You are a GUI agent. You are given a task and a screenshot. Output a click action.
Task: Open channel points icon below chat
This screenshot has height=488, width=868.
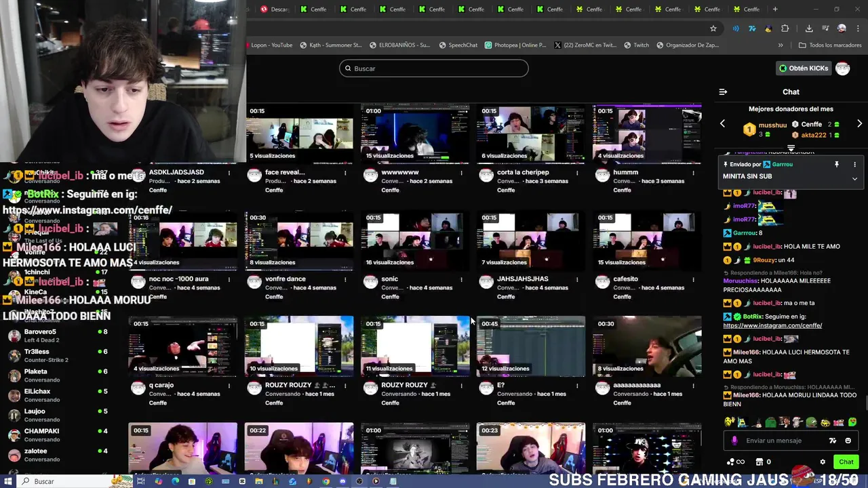pos(735,462)
